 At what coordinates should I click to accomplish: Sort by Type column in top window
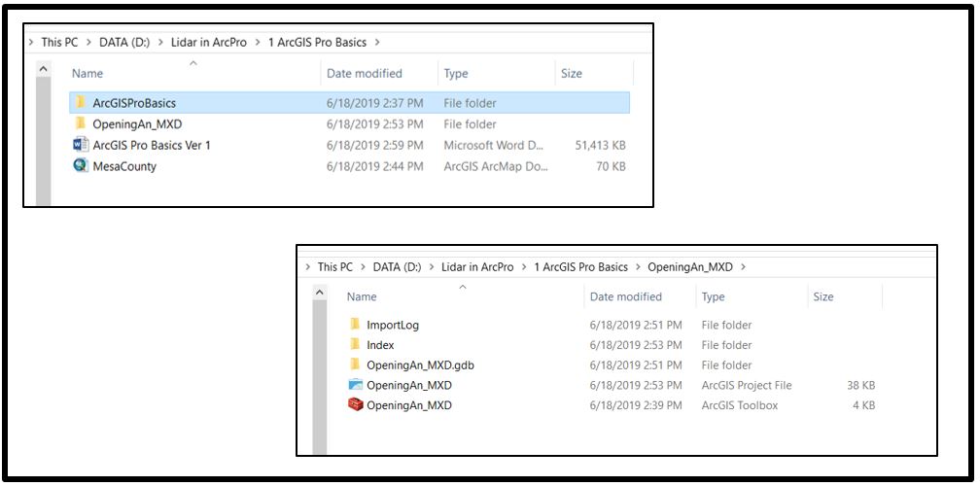(456, 74)
